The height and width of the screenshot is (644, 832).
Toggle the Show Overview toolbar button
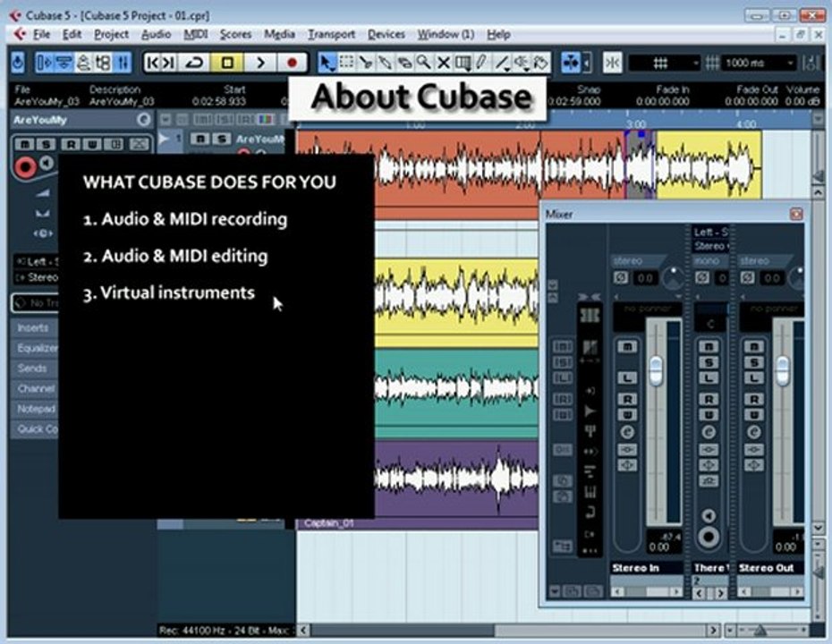[83, 63]
